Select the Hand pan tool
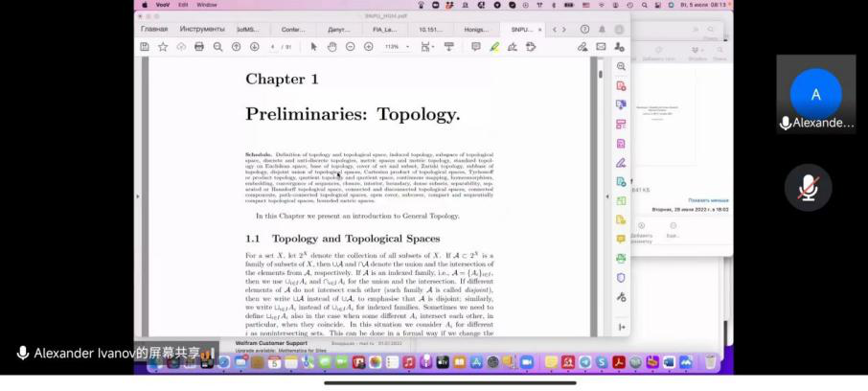 [x=331, y=47]
